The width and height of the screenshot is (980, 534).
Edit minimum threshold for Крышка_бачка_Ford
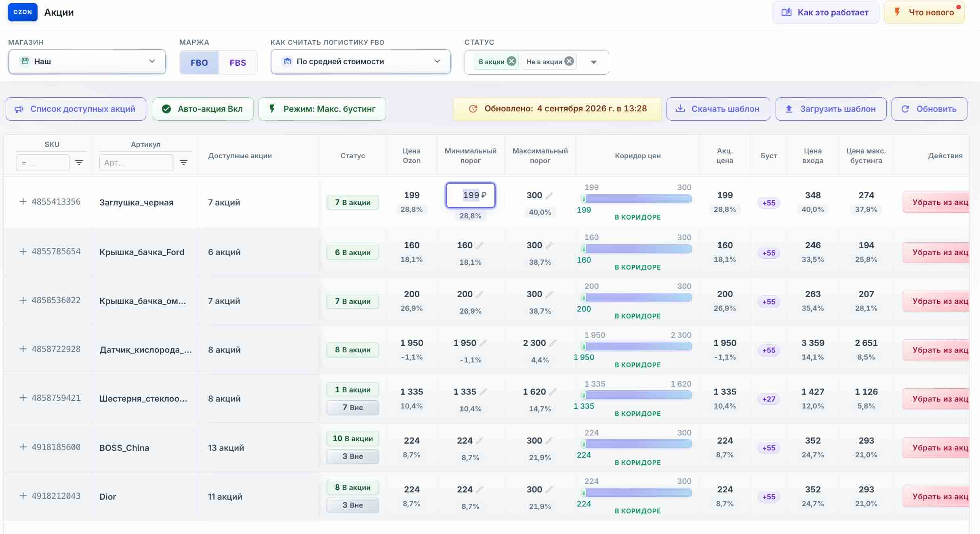tap(479, 245)
